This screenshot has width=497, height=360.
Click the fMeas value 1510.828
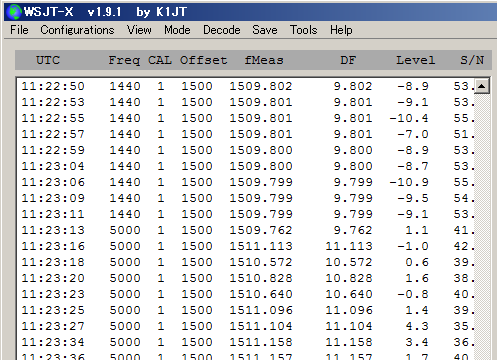(x=261, y=278)
